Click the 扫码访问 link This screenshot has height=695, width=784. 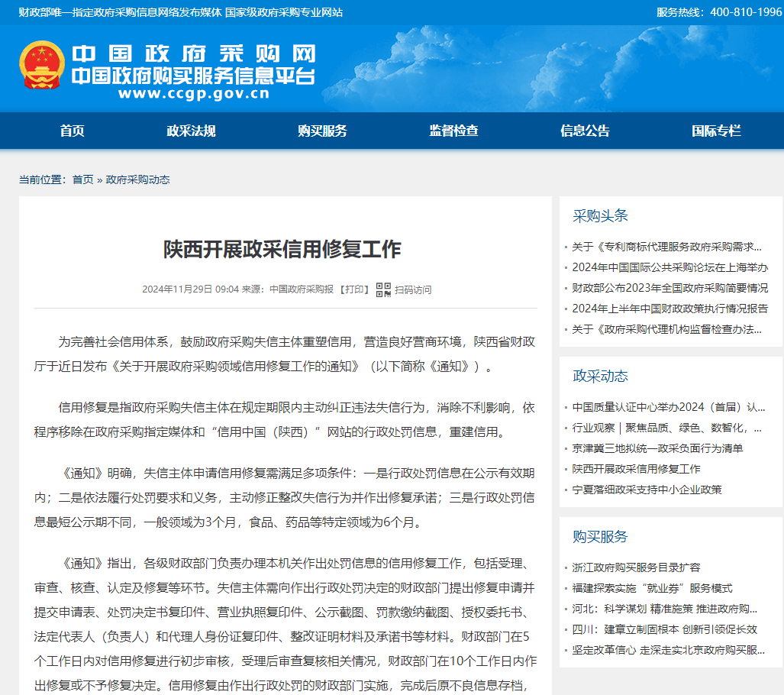click(413, 289)
